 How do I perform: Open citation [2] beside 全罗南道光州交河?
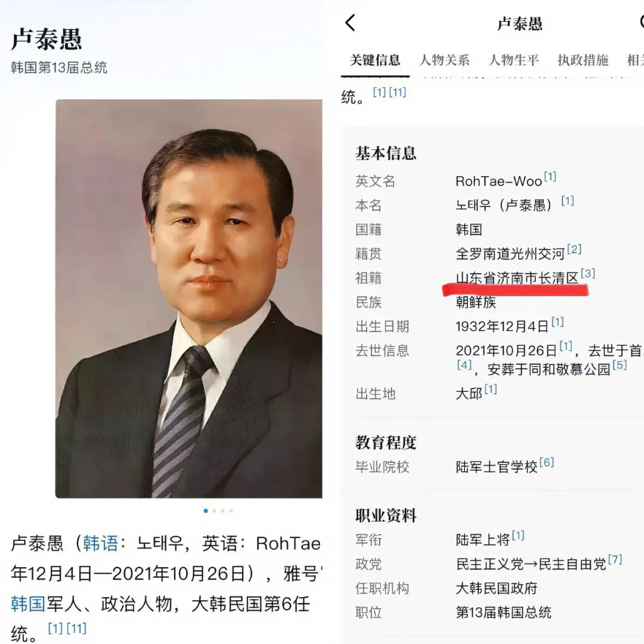pyautogui.click(x=574, y=249)
